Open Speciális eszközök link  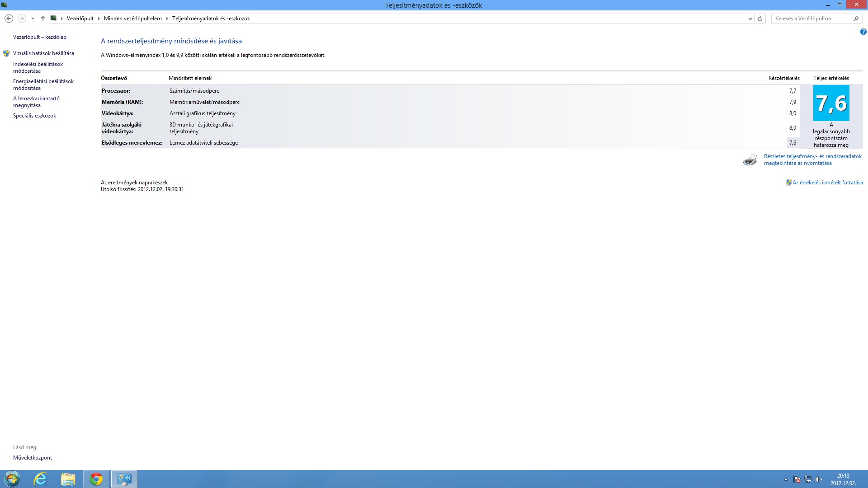34,116
